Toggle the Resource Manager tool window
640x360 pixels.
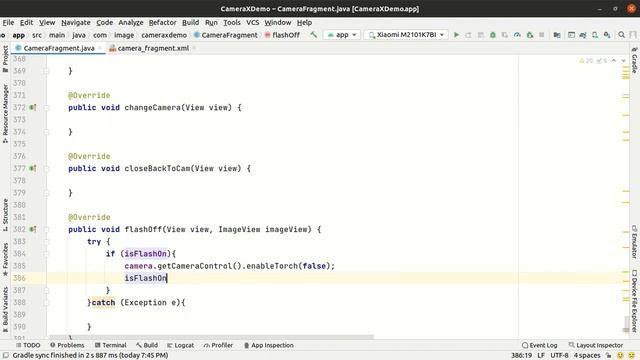pyautogui.click(x=5, y=113)
